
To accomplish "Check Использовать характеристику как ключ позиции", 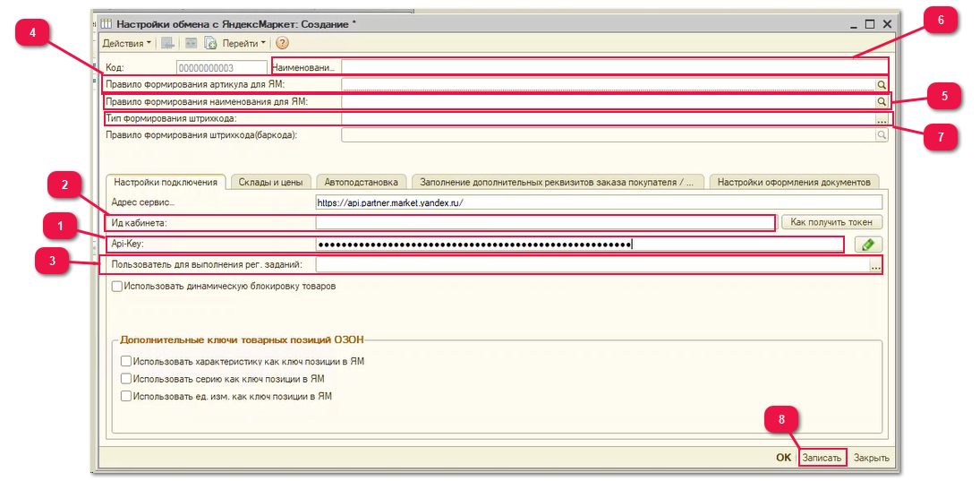I will (126, 362).
